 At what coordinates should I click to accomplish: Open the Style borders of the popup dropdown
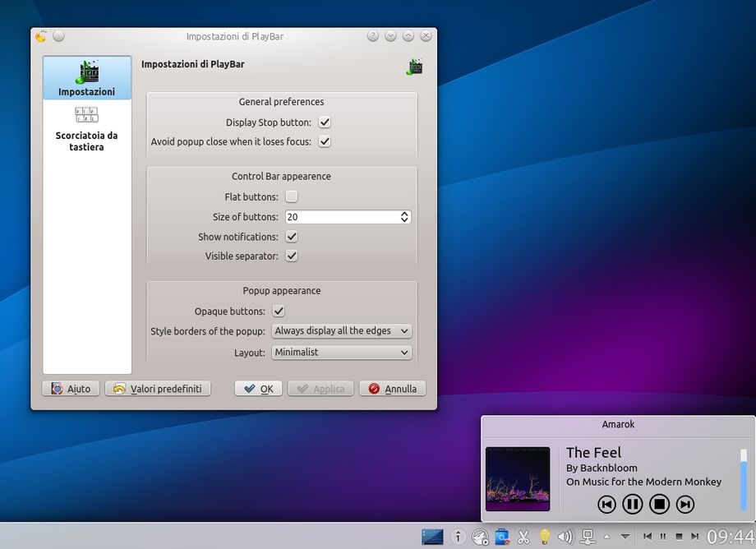342,331
